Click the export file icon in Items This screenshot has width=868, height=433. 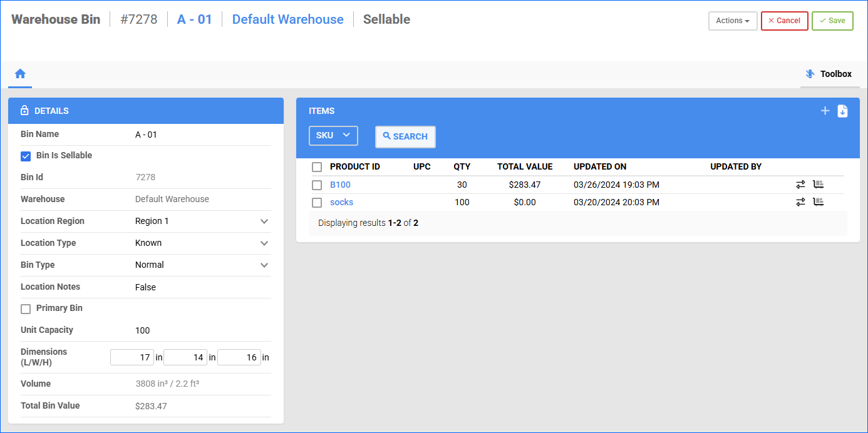pos(842,111)
